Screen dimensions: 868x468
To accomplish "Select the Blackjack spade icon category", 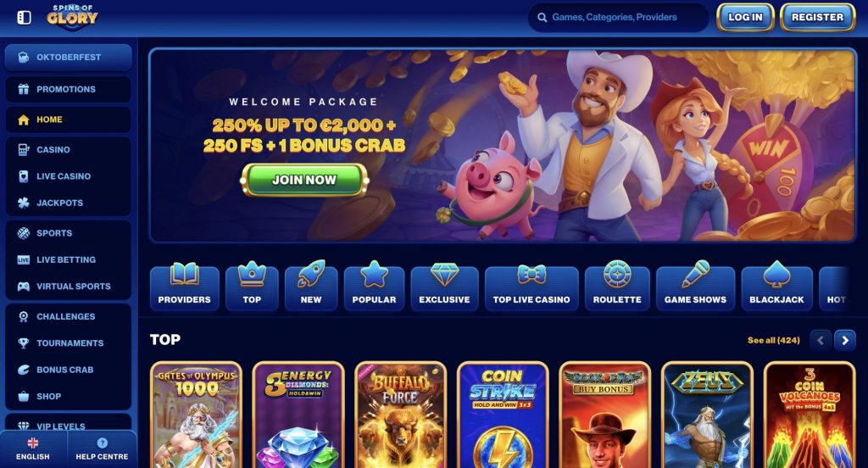I will pyautogui.click(x=776, y=288).
